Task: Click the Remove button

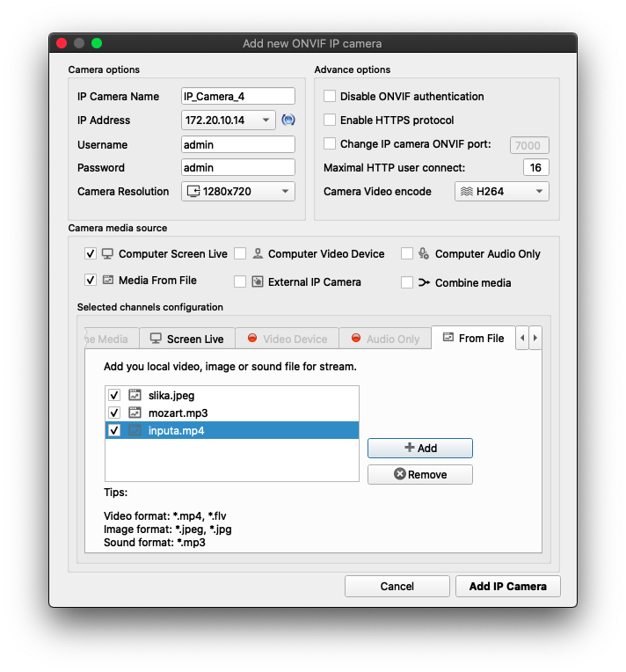Action: pyautogui.click(x=419, y=474)
